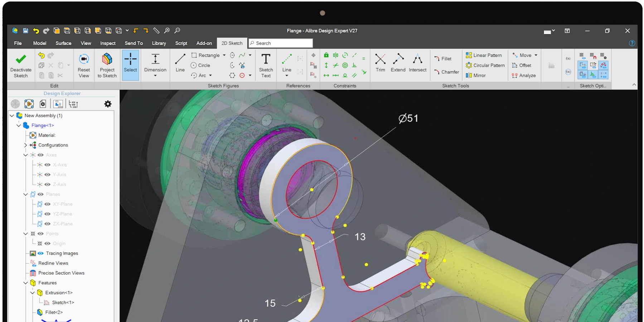Click the Save icon in title bar
The image size is (644, 322).
[25, 31]
